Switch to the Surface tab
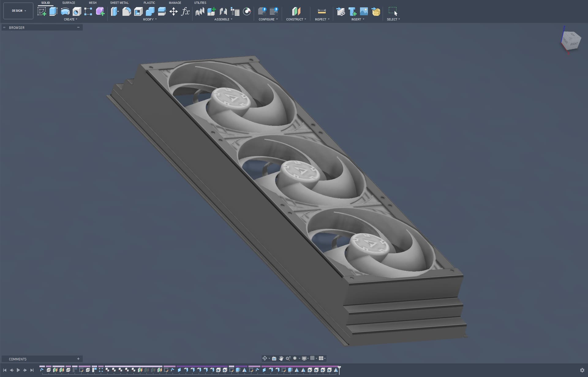The width and height of the screenshot is (588, 377). click(x=69, y=3)
